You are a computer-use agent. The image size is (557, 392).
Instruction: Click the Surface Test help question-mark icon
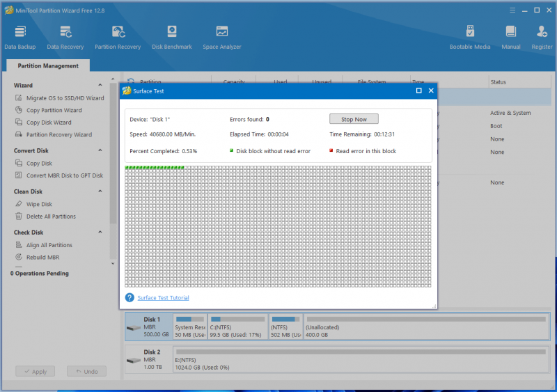click(x=130, y=297)
